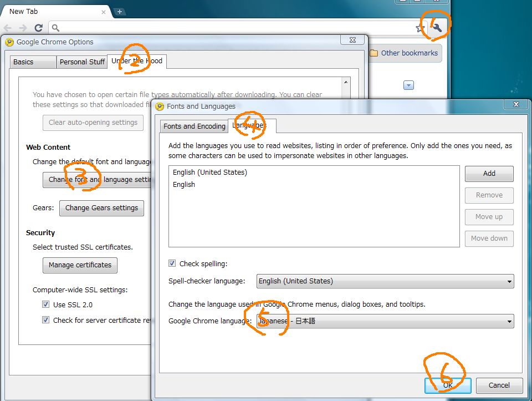Open Other bookmarks folder

404,53
